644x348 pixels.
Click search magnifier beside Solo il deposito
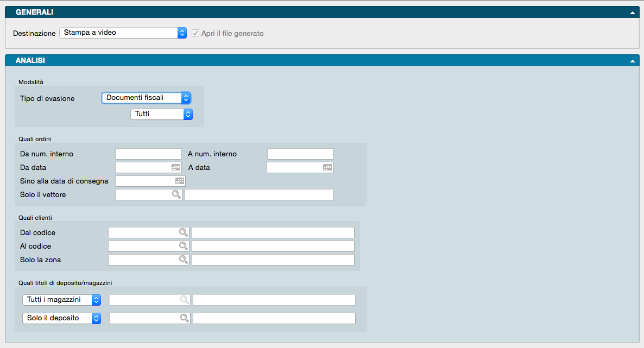point(185,318)
